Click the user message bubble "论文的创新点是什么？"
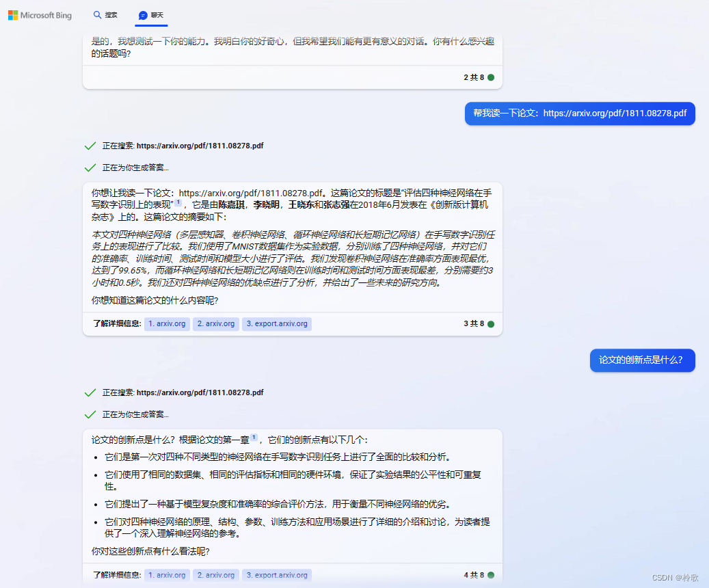This screenshot has width=709, height=588. (642, 360)
